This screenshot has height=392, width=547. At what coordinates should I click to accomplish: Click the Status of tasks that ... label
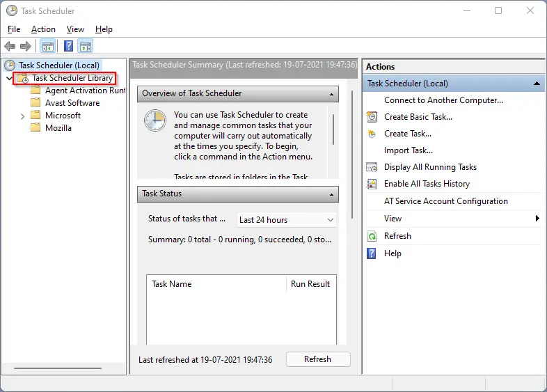(187, 219)
